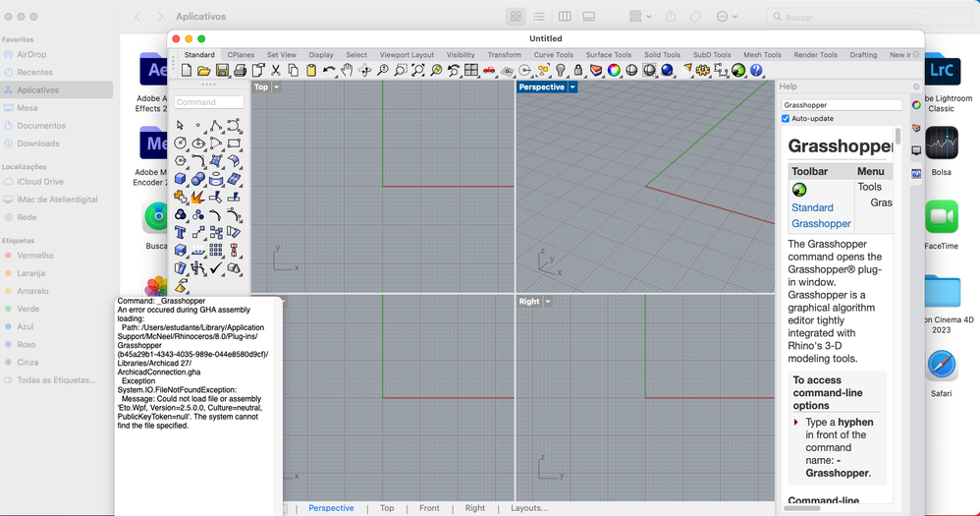Open Aplicativos in Finder sidebar
The width and height of the screenshot is (980, 516).
click(x=38, y=90)
